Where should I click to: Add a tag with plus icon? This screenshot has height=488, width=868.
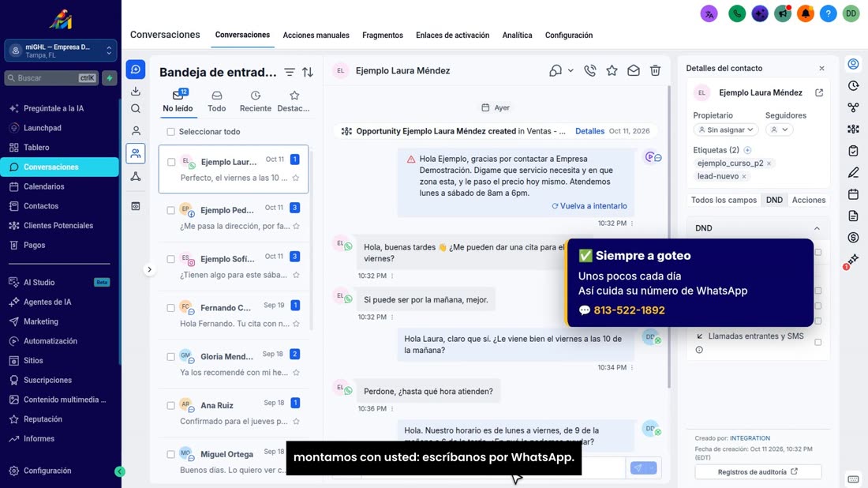[x=747, y=150]
